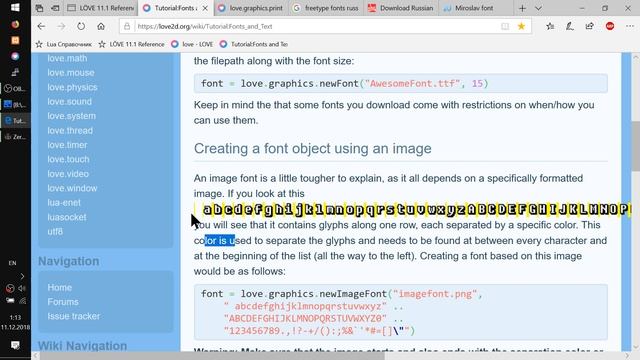Show hidden system tray icons

tap(22, 276)
